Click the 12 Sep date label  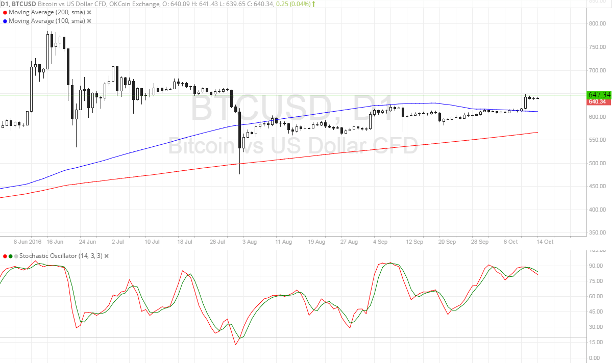click(414, 242)
